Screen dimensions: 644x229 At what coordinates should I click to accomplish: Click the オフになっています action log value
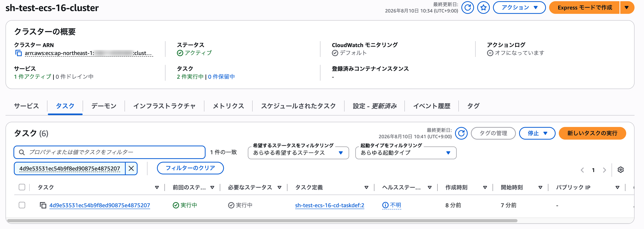coord(519,53)
